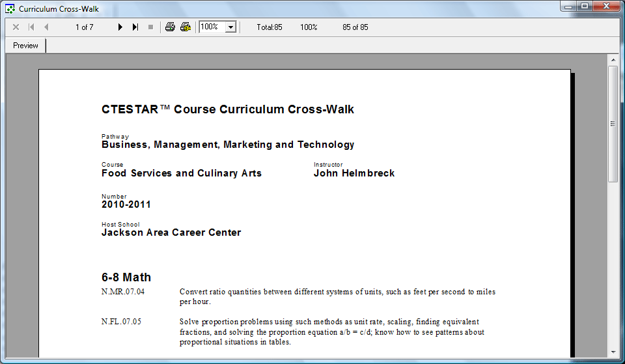Click inside the zoom percentage field
The image size is (625, 364).
(211, 27)
